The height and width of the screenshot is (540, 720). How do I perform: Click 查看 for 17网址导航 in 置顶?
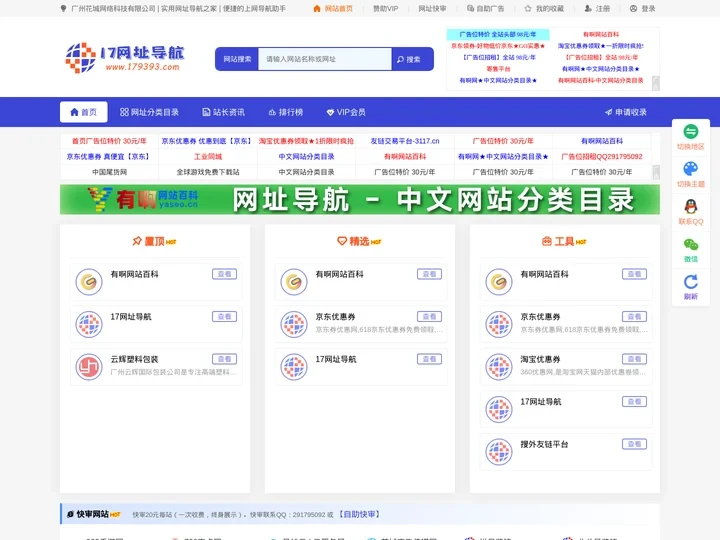click(225, 316)
